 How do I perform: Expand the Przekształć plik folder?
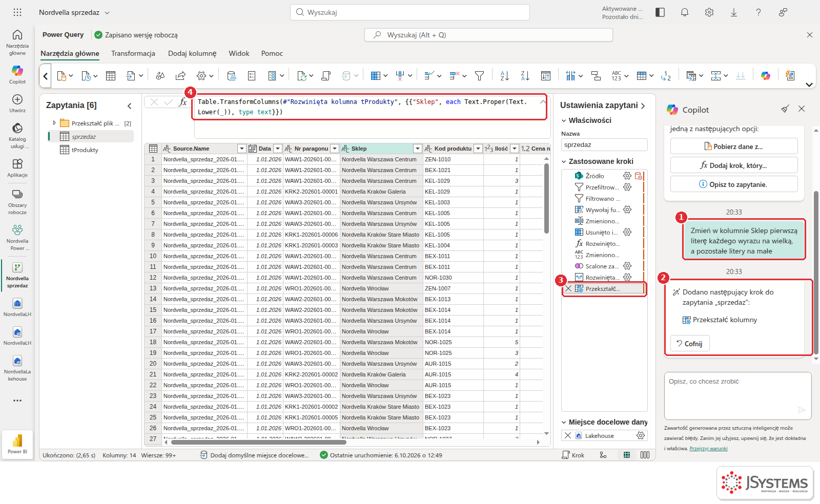[x=54, y=123]
